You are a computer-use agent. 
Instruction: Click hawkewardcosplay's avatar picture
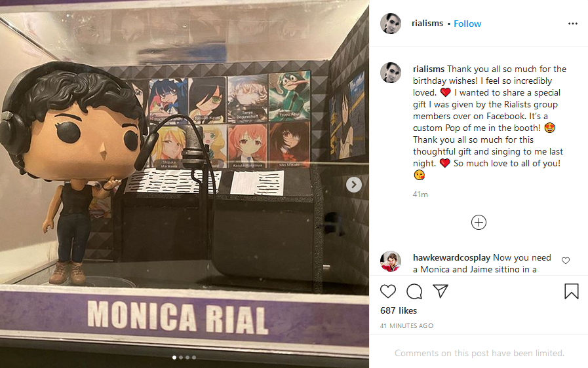pos(391,261)
